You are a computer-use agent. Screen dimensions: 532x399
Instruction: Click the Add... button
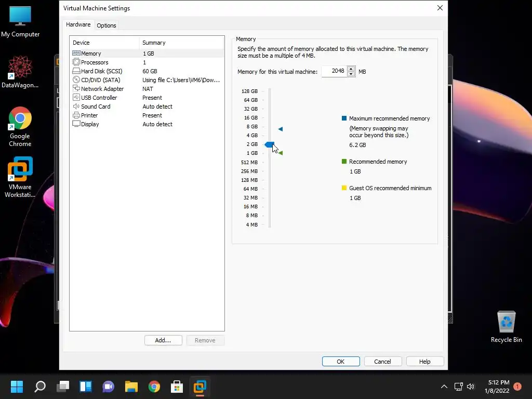(163, 340)
